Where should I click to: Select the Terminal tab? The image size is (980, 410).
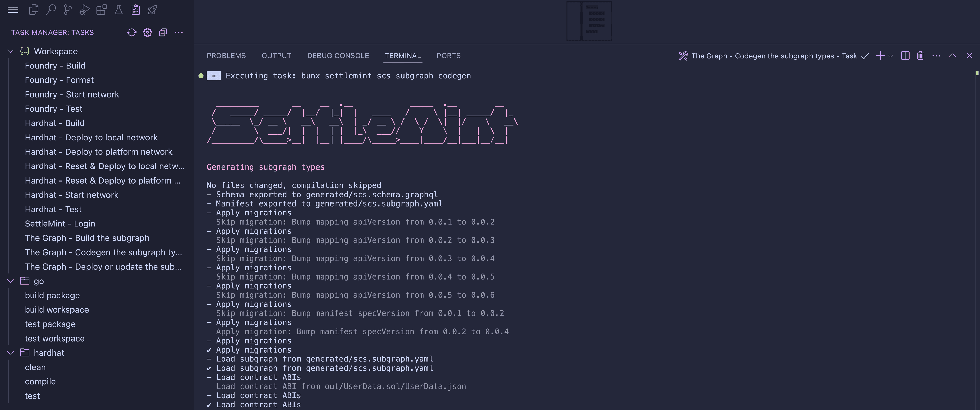point(402,56)
